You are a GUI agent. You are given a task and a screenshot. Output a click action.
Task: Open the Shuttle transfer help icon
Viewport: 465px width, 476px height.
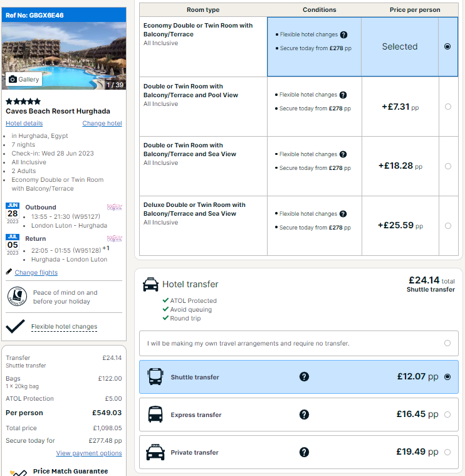pos(304,377)
